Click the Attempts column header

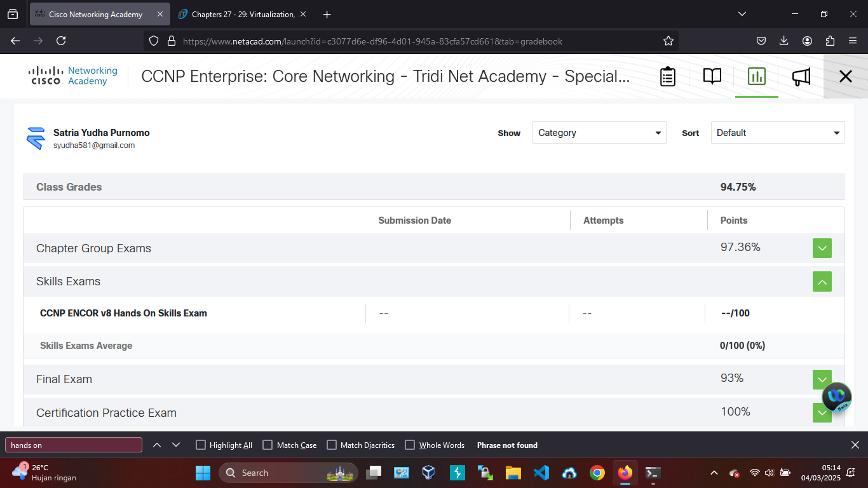tap(604, 220)
